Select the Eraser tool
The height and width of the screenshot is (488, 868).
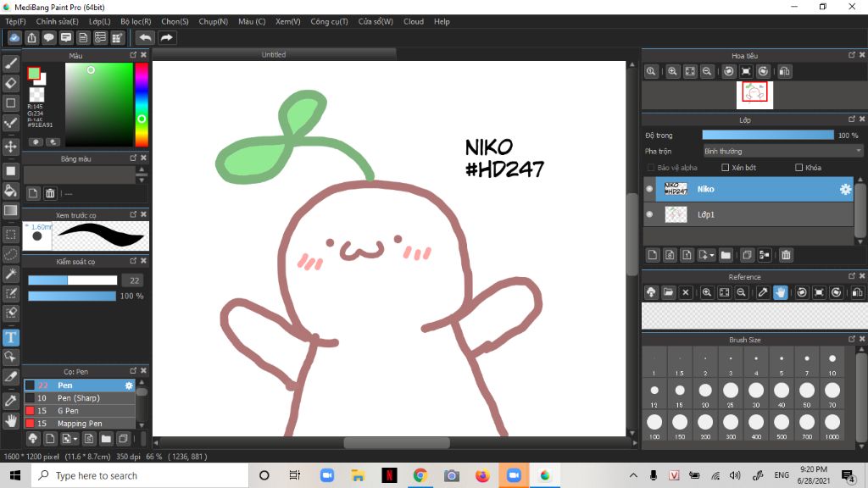tap(10, 84)
